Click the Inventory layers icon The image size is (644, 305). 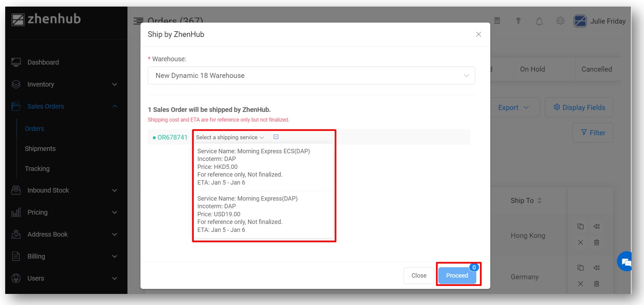click(16, 84)
